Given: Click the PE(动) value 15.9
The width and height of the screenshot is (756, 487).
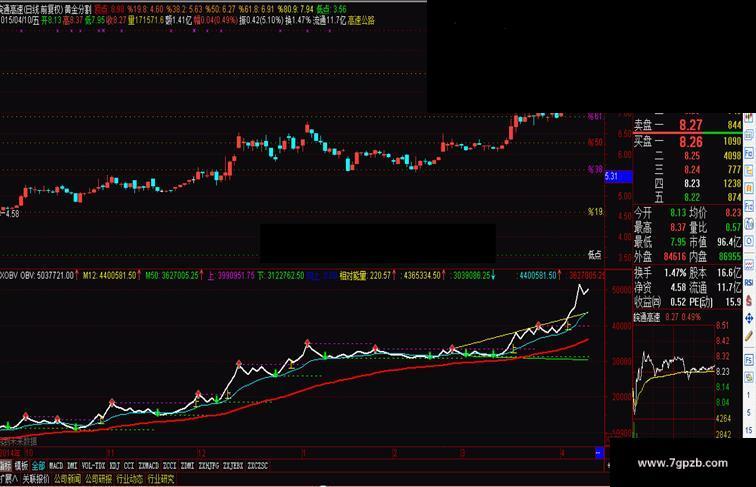Looking at the screenshot, I should (x=733, y=302).
